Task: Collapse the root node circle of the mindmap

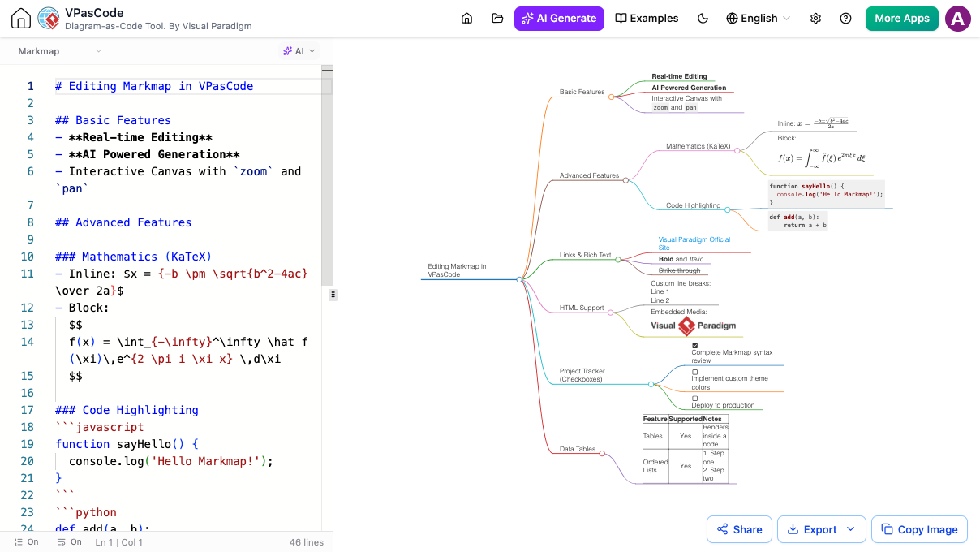Action: click(x=519, y=279)
